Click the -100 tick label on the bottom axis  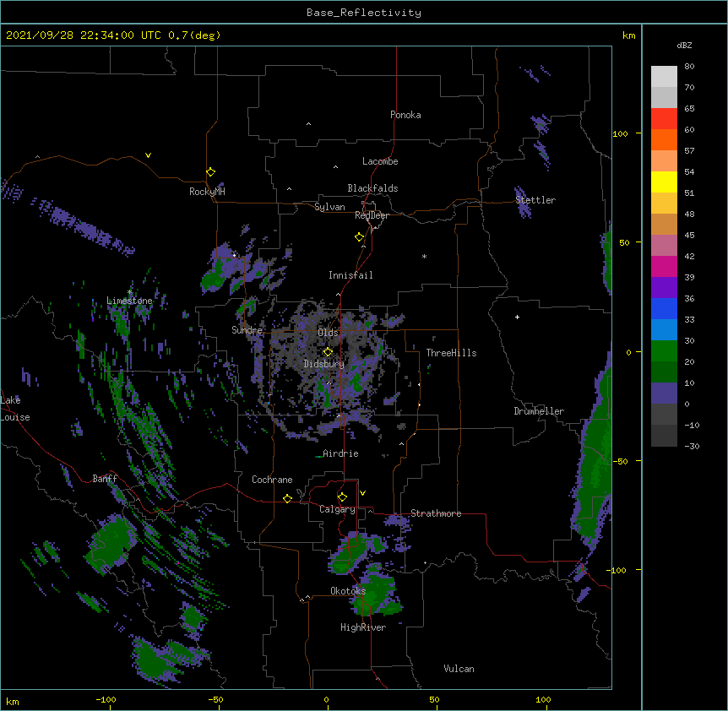click(106, 699)
